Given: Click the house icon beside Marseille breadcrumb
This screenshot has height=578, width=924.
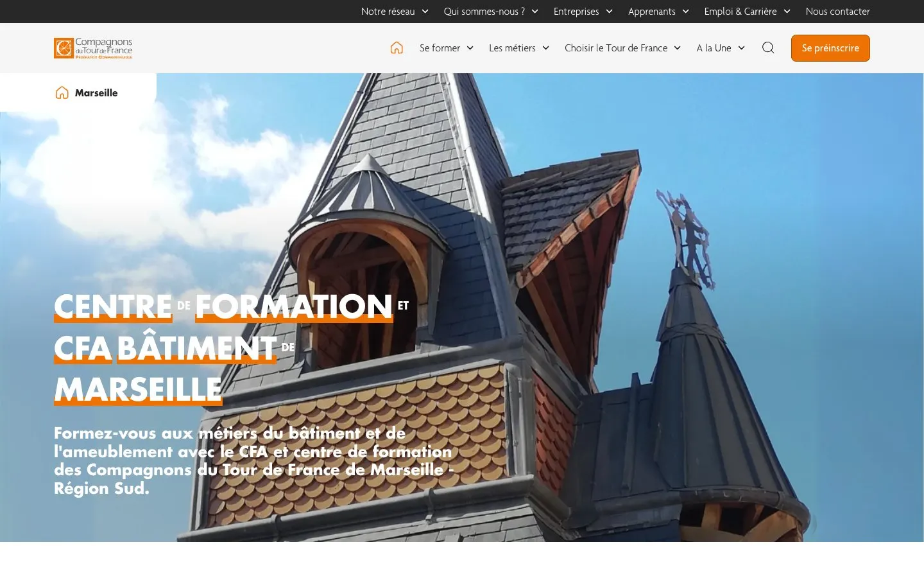Looking at the screenshot, I should [x=62, y=92].
